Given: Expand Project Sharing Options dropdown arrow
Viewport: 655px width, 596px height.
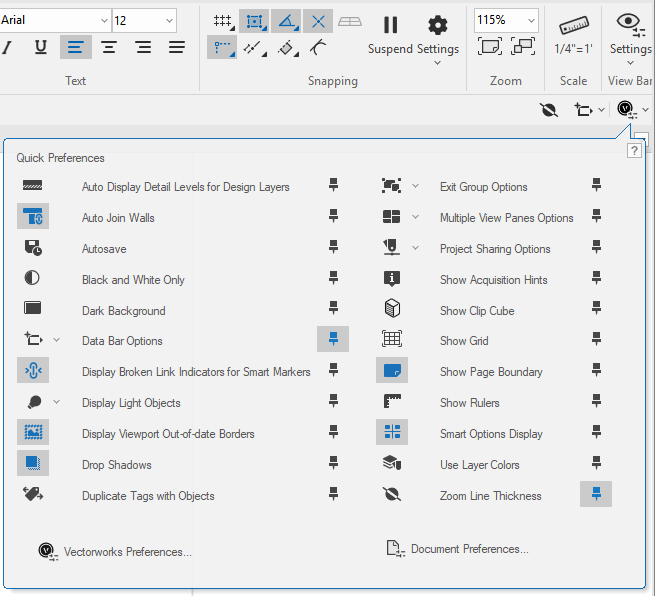Looking at the screenshot, I should 415,248.
